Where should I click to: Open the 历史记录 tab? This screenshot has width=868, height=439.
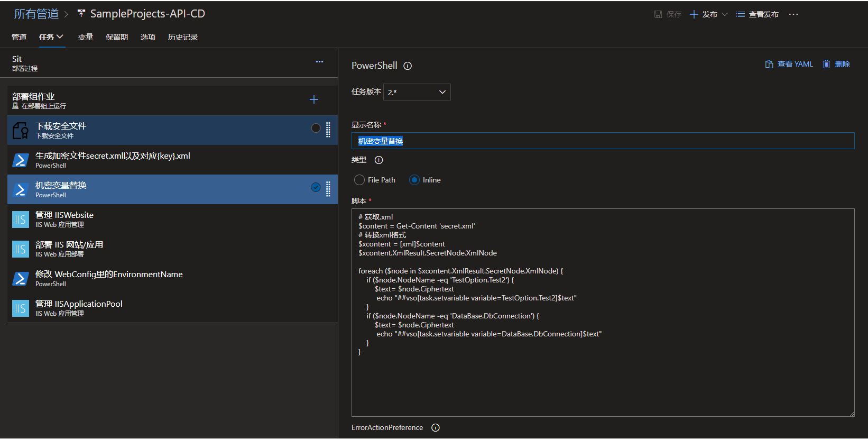click(x=182, y=37)
